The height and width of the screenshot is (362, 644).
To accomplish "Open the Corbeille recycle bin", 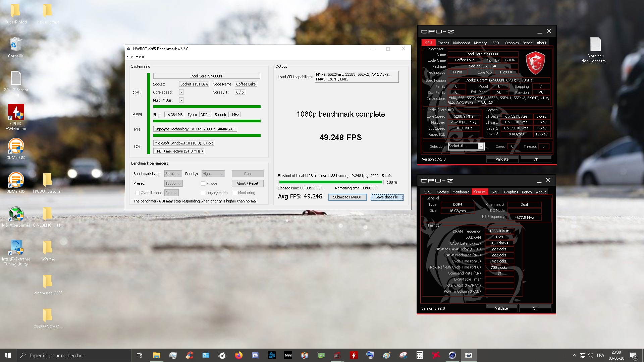I will pyautogui.click(x=16, y=47).
